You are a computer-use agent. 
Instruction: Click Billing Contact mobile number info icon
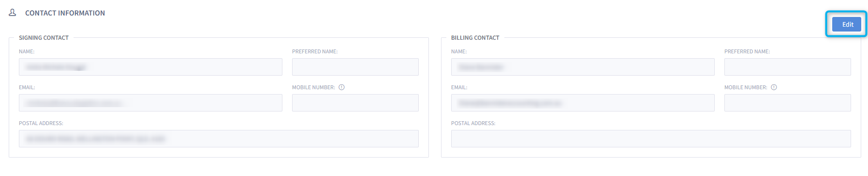[x=774, y=87]
